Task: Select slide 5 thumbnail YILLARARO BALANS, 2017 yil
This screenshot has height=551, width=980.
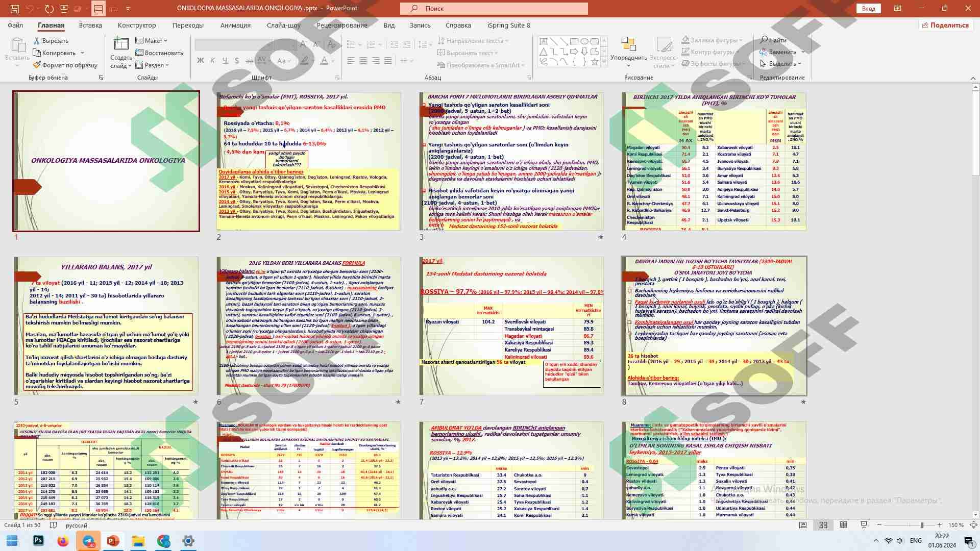Action: [106, 326]
